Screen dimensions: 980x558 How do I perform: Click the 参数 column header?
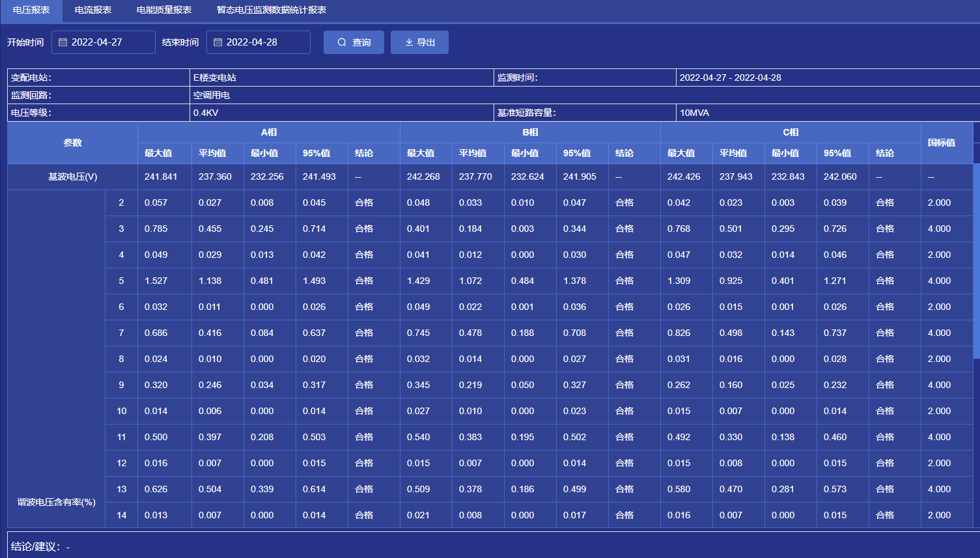[x=73, y=143]
